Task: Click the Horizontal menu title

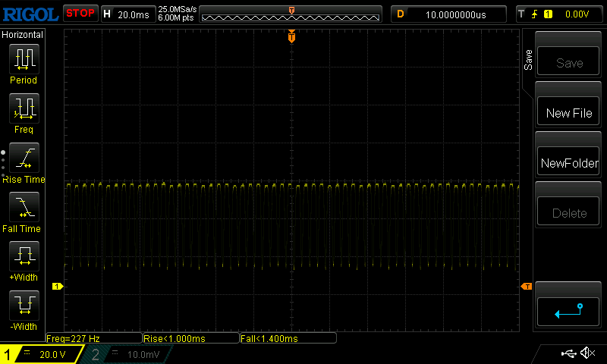Action: pyautogui.click(x=22, y=35)
